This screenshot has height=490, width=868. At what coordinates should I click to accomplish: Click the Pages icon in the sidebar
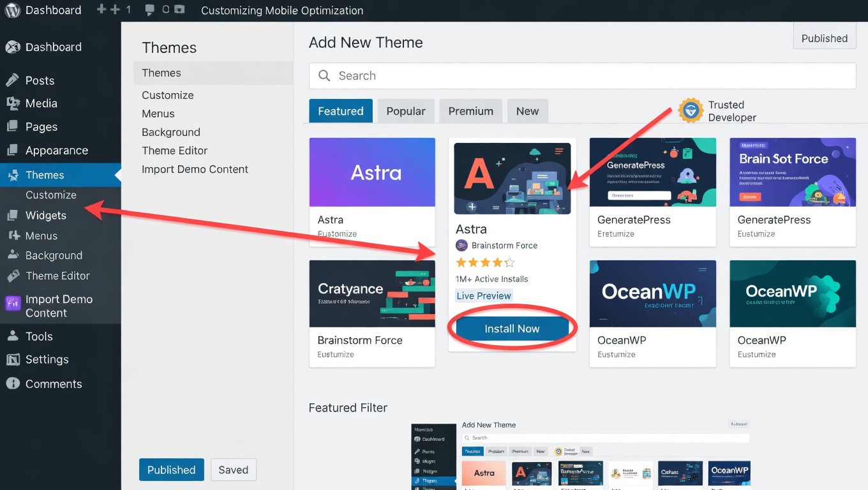[x=12, y=126]
